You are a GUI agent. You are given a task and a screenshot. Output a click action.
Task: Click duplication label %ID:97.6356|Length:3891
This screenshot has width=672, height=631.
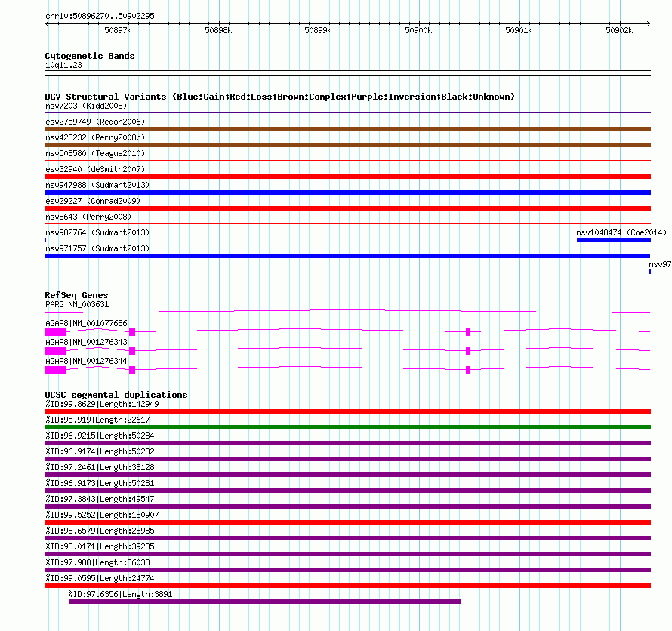120,594
